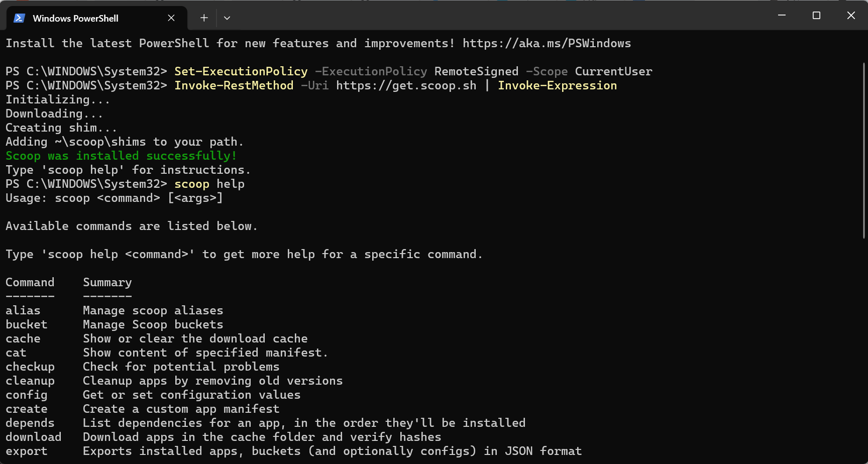The width and height of the screenshot is (868, 464).
Task: Click 'Show or clear the download cache' text
Action: pos(195,338)
